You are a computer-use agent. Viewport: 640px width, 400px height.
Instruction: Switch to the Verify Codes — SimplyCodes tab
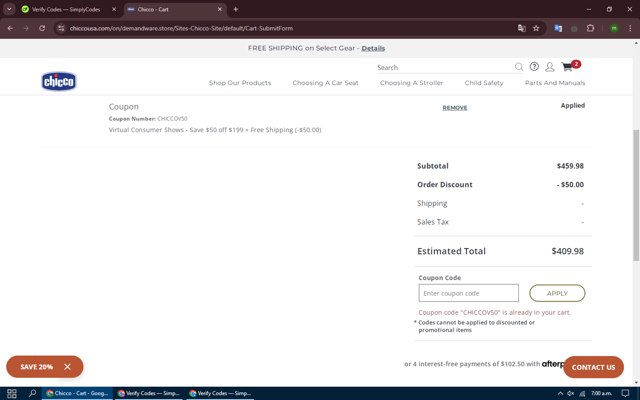(67, 9)
